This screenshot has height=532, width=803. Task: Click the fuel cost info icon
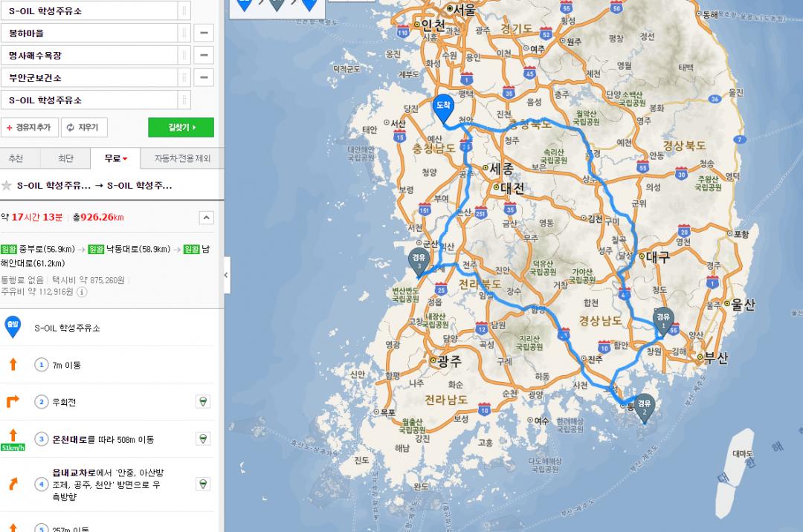tap(82, 292)
